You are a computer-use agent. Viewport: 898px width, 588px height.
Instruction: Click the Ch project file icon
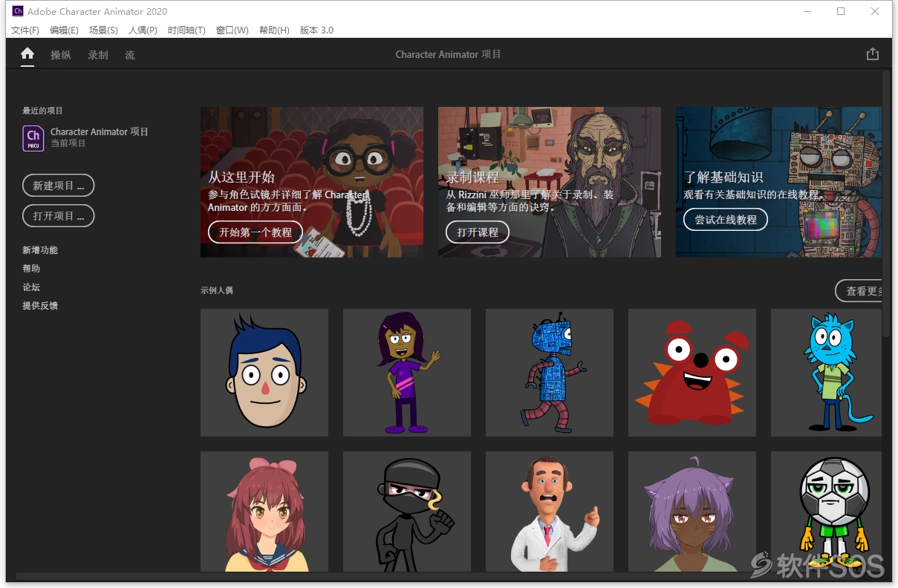pos(33,138)
